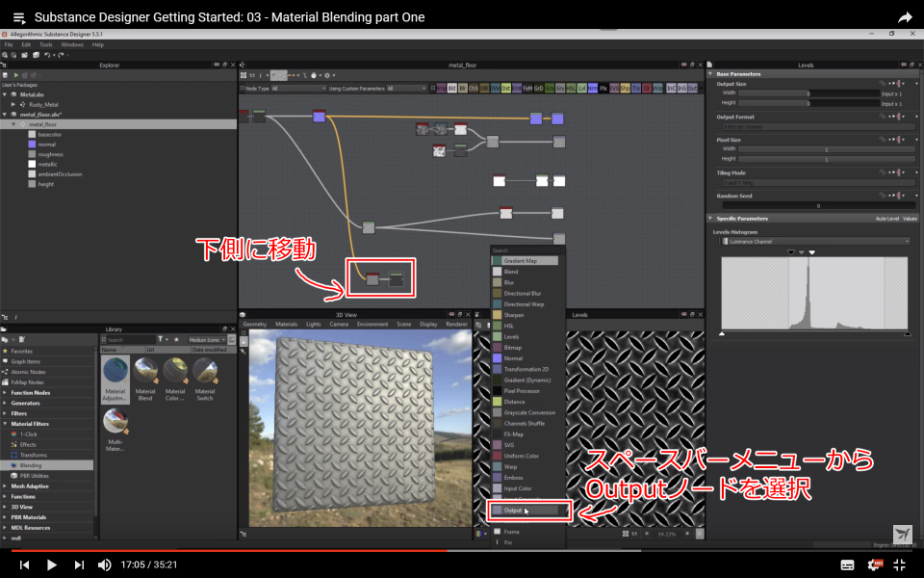Click the Wrp warp node shortcut

point(657,89)
